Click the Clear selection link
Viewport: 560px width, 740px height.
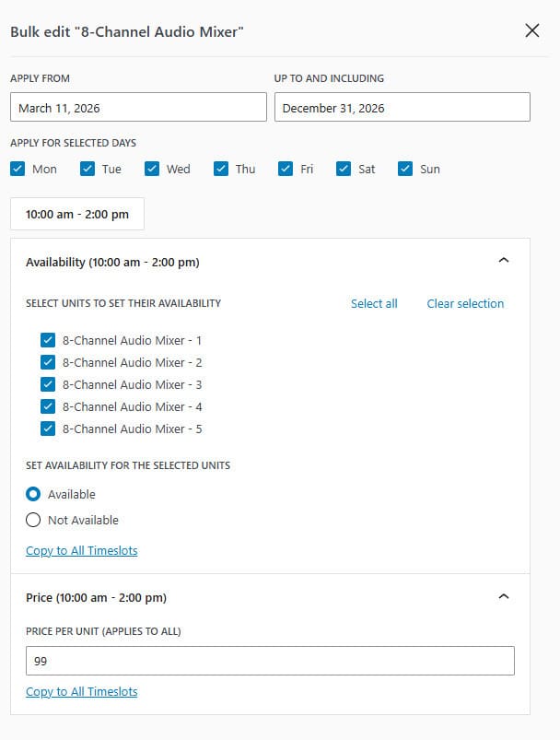[465, 303]
